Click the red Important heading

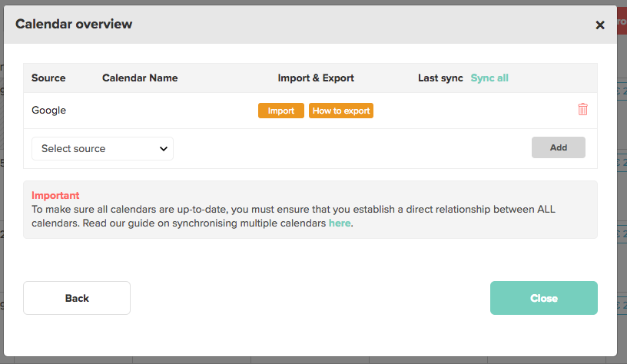[x=55, y=195]
